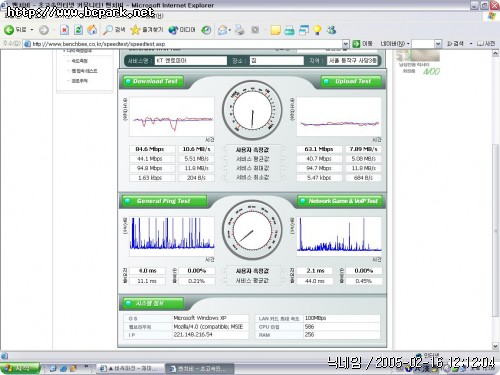Click the 63.1 Mbps upload result
The height and width of the screenshot is (375, 500).
click(319, 149)
